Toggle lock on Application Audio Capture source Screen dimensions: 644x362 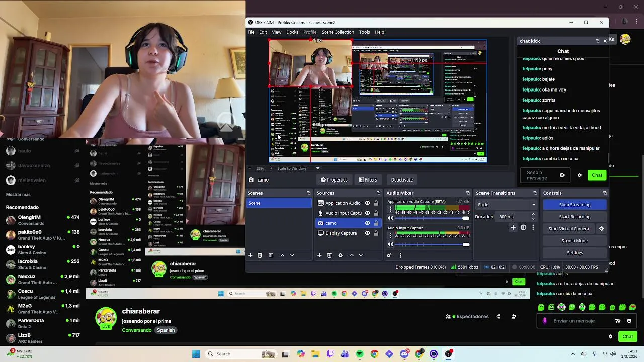click(376, 203)
